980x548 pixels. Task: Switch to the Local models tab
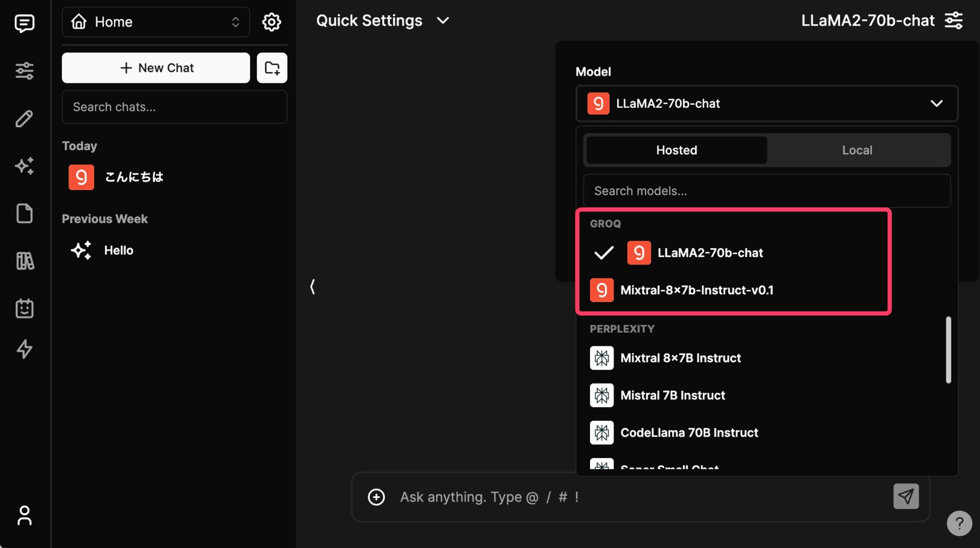(x=857, y=150)
